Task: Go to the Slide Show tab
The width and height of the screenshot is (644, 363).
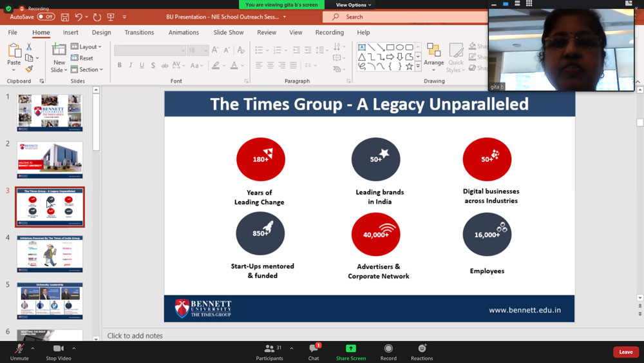Action: 229,32
